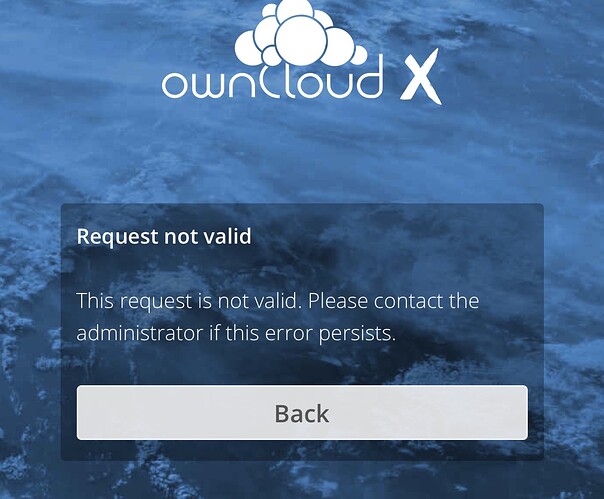
Task: Click the ownCloud cloud logo icon
Action: coord(301,34)
